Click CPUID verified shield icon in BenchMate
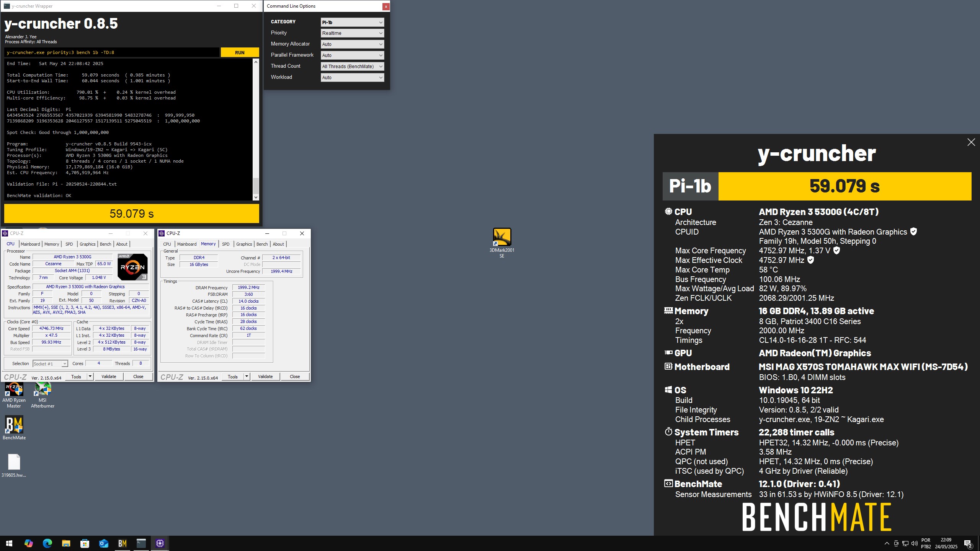 click(913, 231)
